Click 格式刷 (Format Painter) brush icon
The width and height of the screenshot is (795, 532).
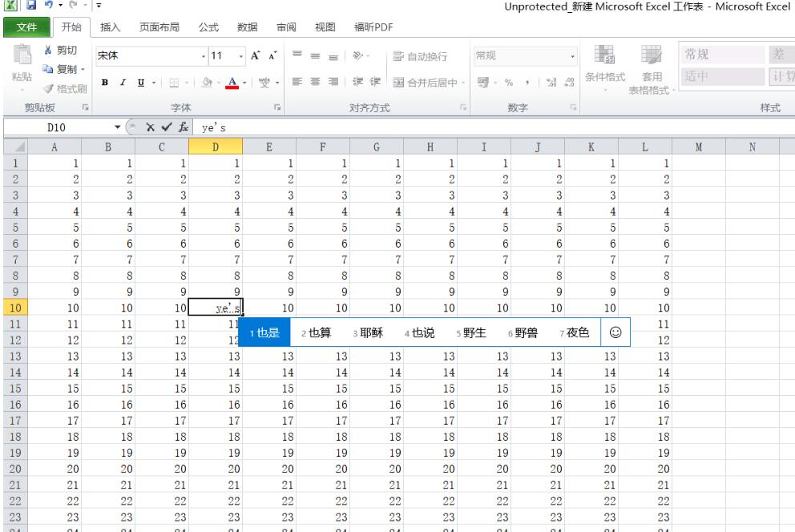click(48, 89)
